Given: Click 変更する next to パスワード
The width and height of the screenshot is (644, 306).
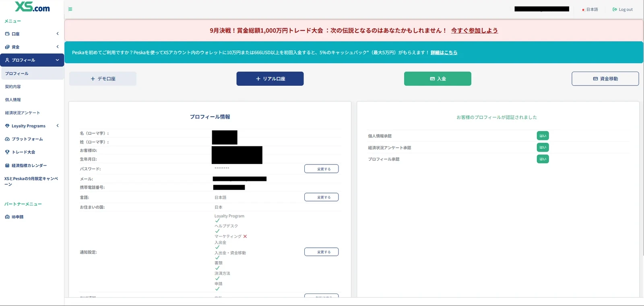Looking at the screenshot, I should pos(322,169).
